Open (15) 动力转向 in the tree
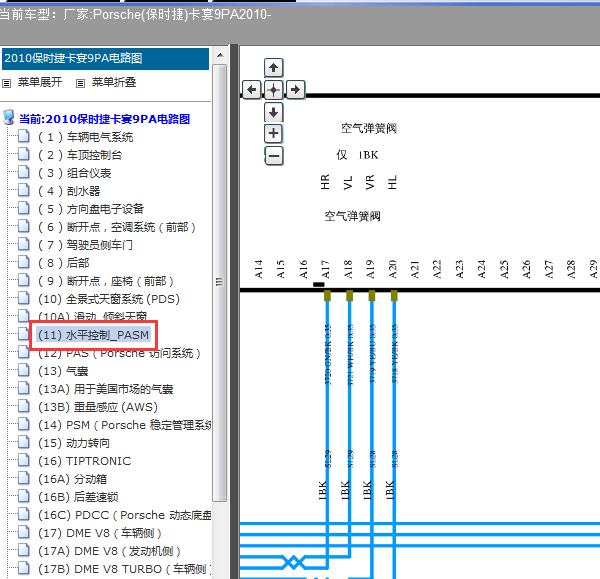 pyautogui.click(x=74, y=443)
